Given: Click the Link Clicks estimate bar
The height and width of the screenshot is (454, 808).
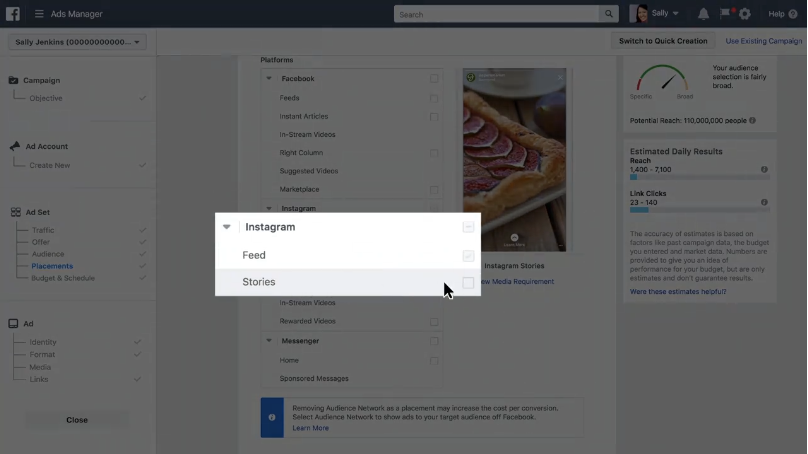Looking at the screenshot, I should (700, 210).
